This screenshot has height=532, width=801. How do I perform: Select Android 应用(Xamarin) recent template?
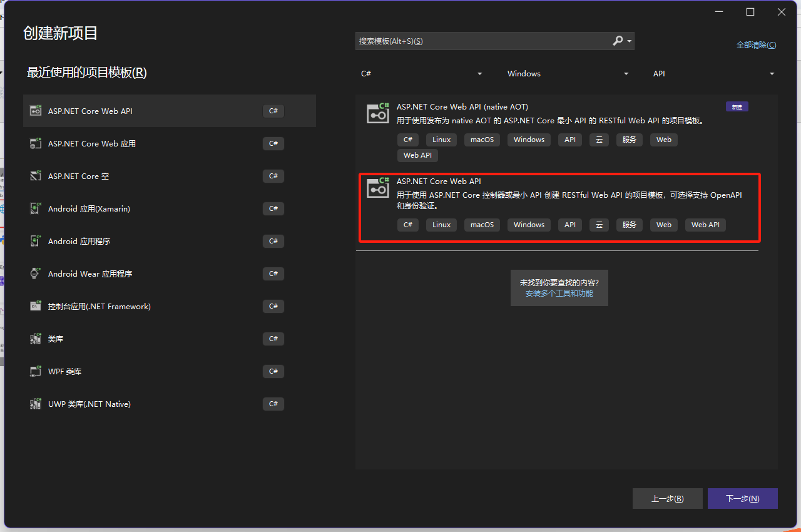[x=170, y=208]
